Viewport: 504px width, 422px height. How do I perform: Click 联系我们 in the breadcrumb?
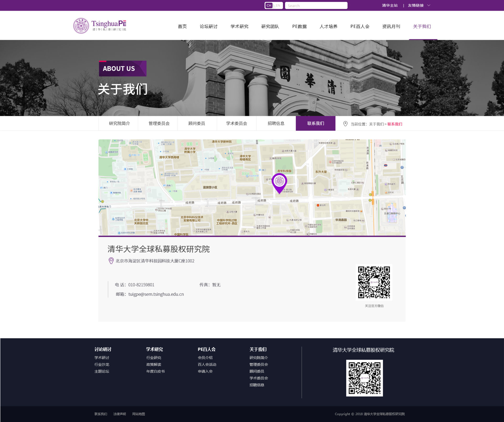(395, 124)
